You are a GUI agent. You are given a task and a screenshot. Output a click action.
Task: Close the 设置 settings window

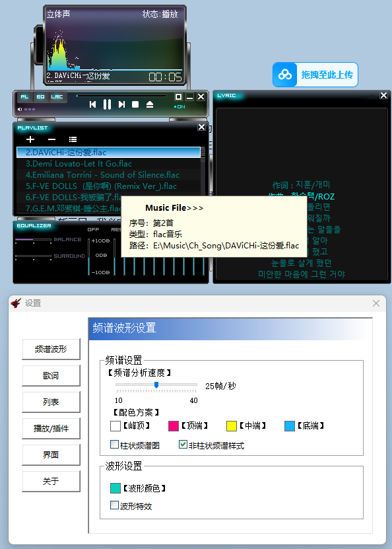pyautogui.click(x=376, y=303)
